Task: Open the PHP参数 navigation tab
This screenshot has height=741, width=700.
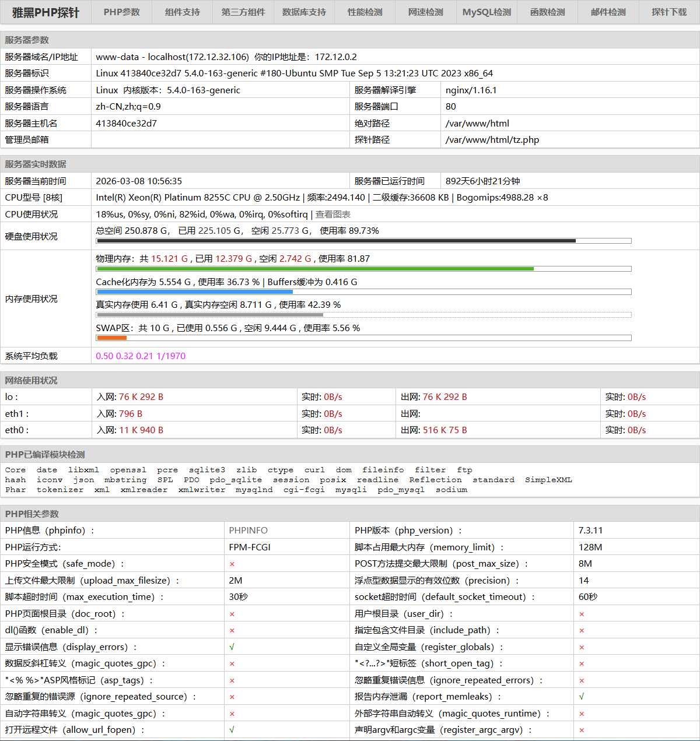Action: (121, 12)
